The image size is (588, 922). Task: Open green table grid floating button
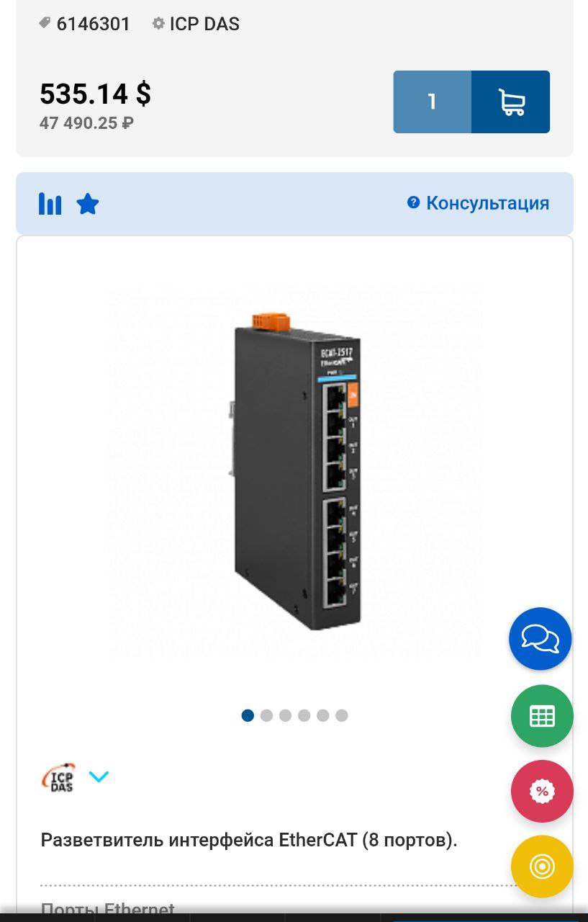pos(542,716)
